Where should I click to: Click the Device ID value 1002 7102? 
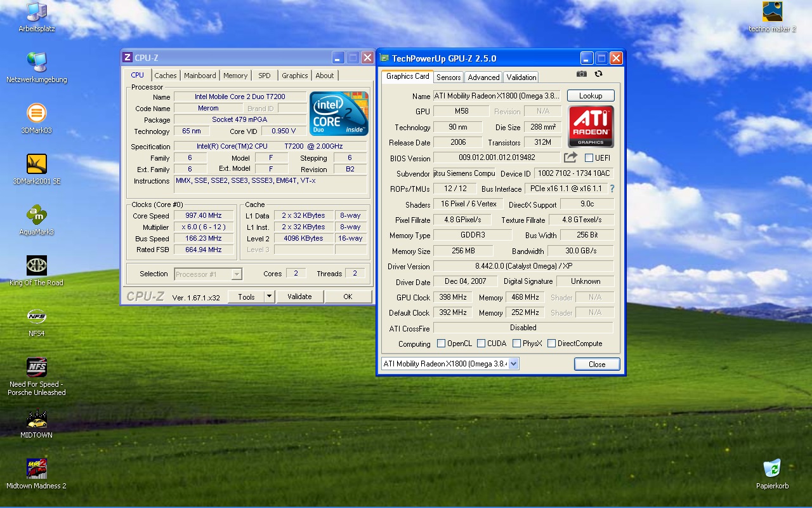click(x=573, y=173)
